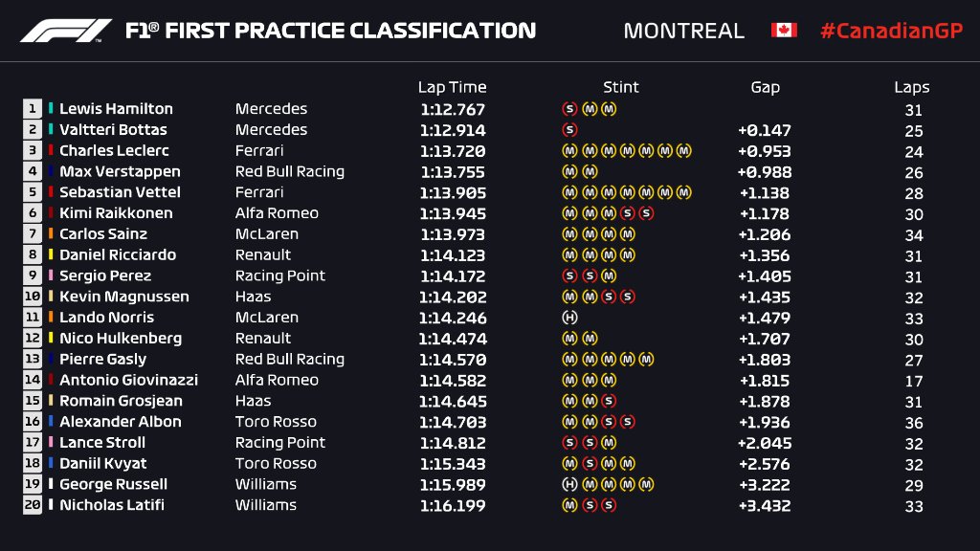Screen dimensions: 980x551
Task: Click the Lap Time column header
Action: 452,87
